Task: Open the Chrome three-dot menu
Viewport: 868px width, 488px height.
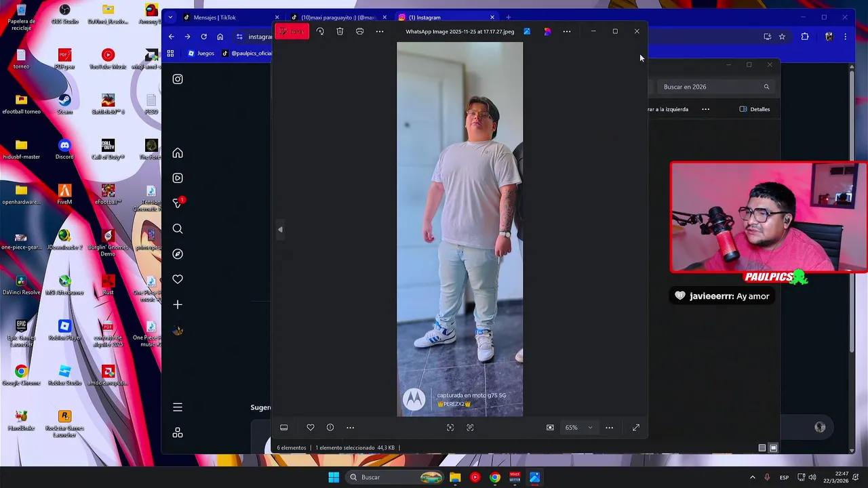Action: [845, 37]
